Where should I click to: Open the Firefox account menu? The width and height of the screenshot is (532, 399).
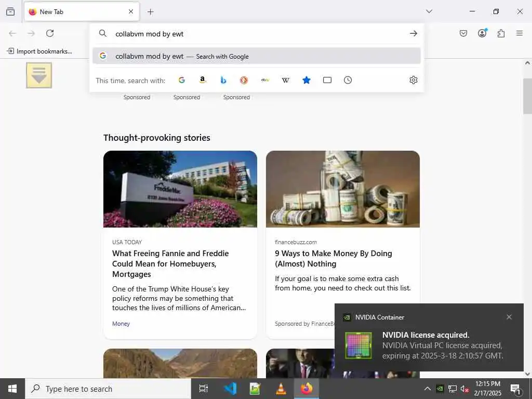[x=482, y=33]
